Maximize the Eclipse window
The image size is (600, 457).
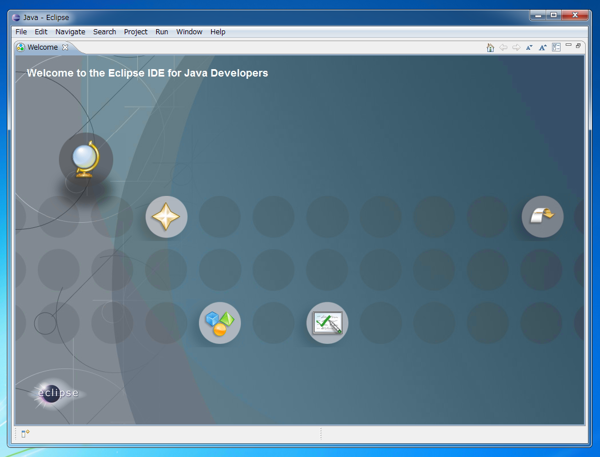(554, 15)
